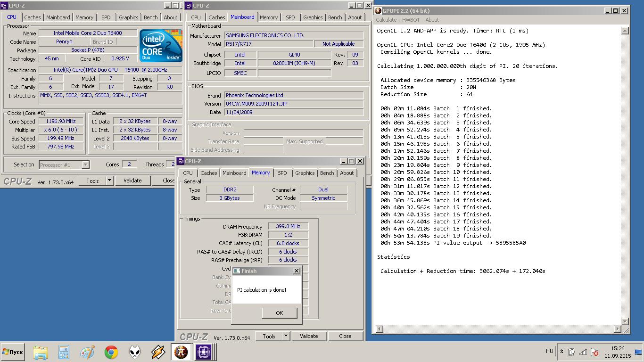Click Tools button in leftmost CPU-Z window
Screen dimensions: 644x362
[x=92, y=181]
